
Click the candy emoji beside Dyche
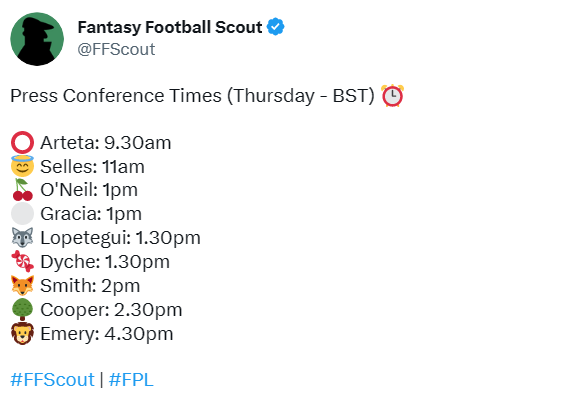coord(22,261)
